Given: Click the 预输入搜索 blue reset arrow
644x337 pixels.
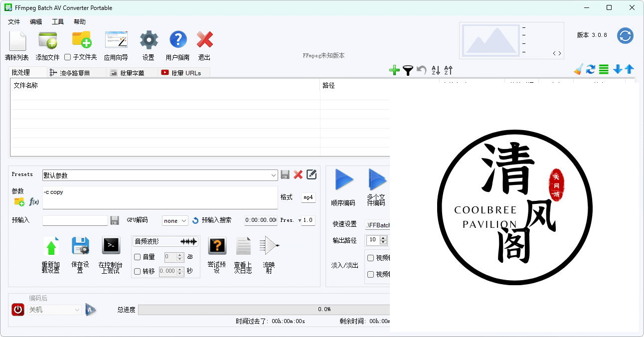Looking at the screenshot, I should [195, 220].
